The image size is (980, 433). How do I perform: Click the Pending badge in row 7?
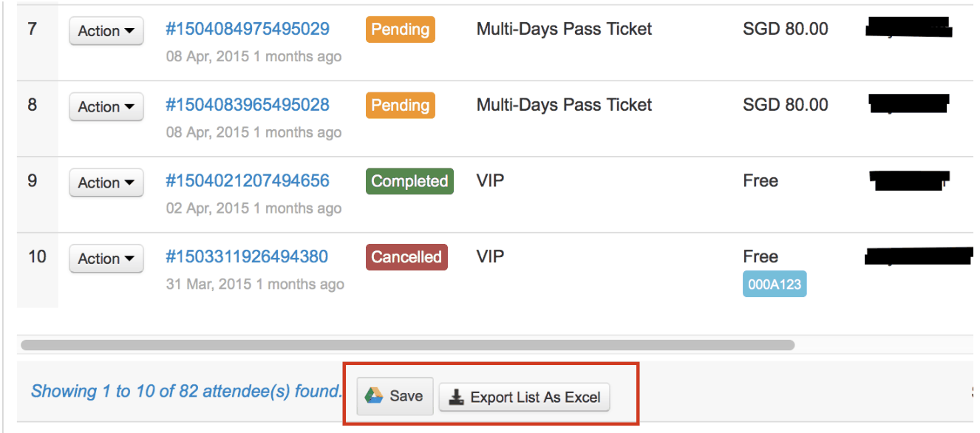(401, 30)
